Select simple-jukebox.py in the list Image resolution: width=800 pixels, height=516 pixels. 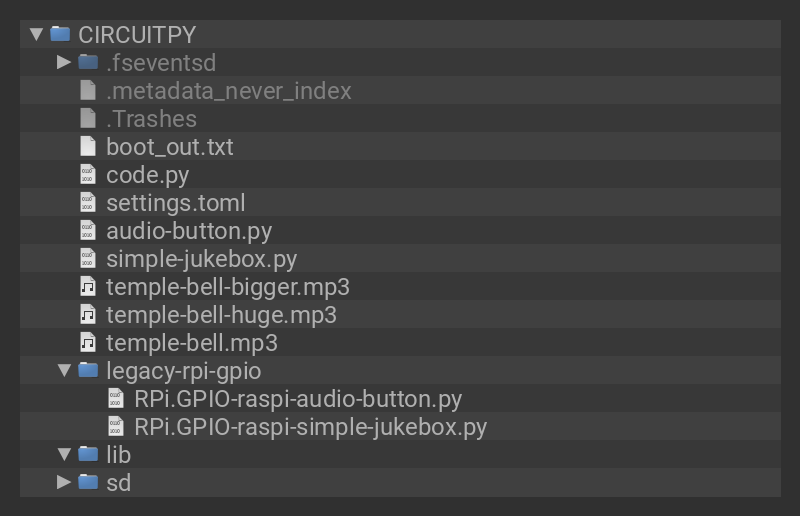[201, 259]
